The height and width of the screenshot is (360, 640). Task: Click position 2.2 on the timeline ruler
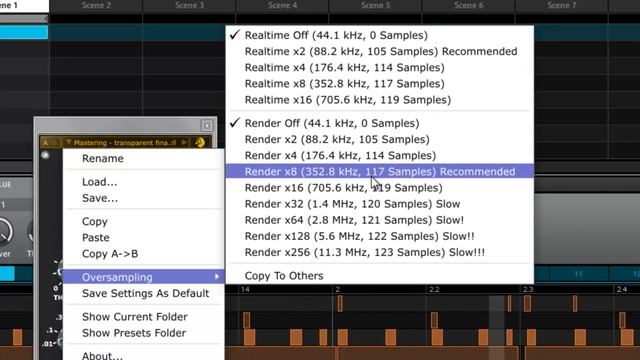[434, 289]
